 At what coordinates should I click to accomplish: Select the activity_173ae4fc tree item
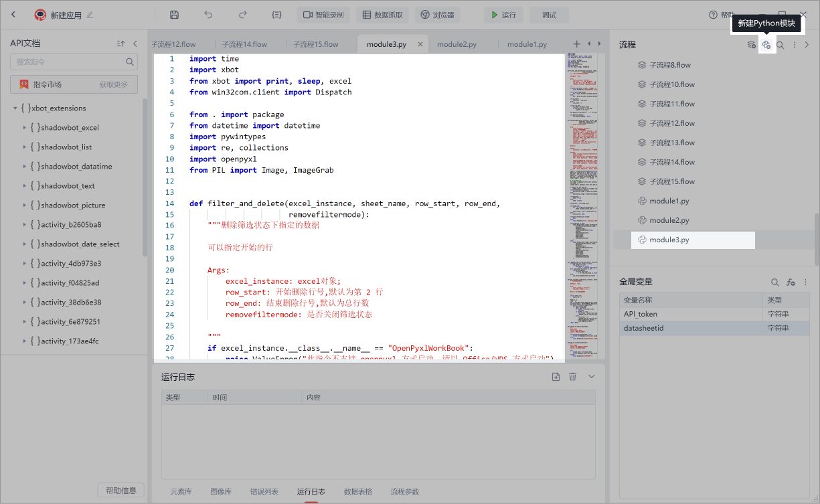[70, 341]
